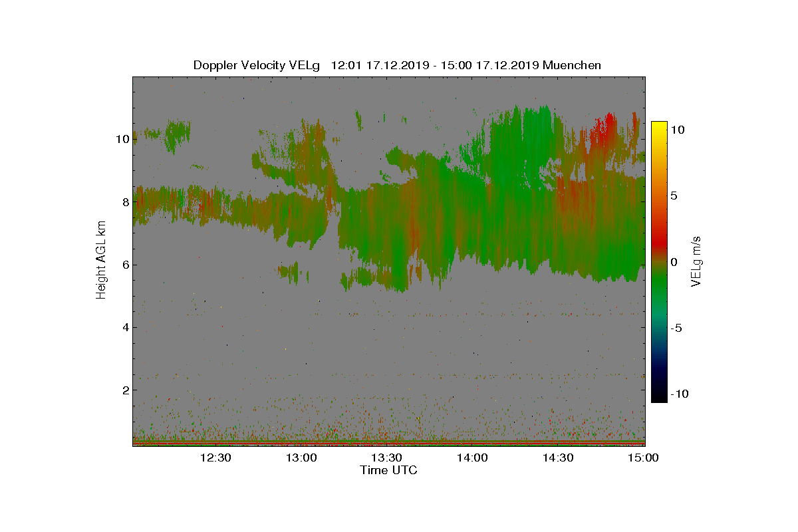Click the 13:00 time tick label
Viewport: 798px width, 532px height.
[x=301, y=458]
